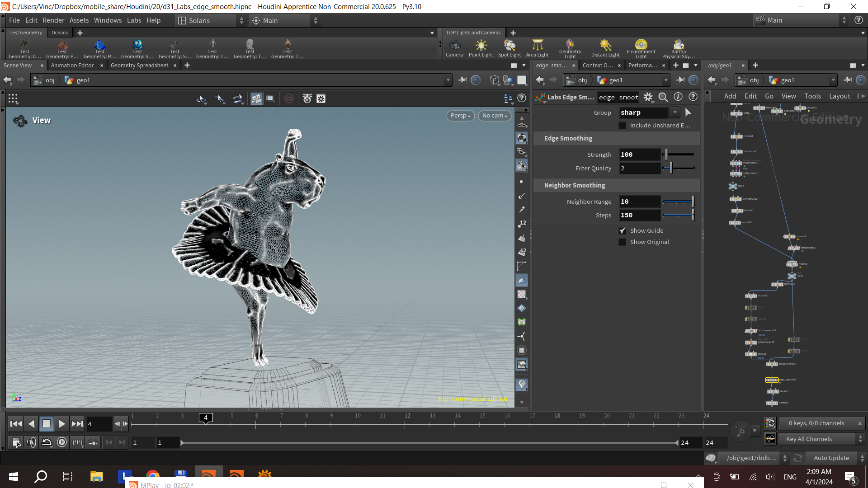
Task: Click the Distant Light shelf icon
Action: pos(605,48)
